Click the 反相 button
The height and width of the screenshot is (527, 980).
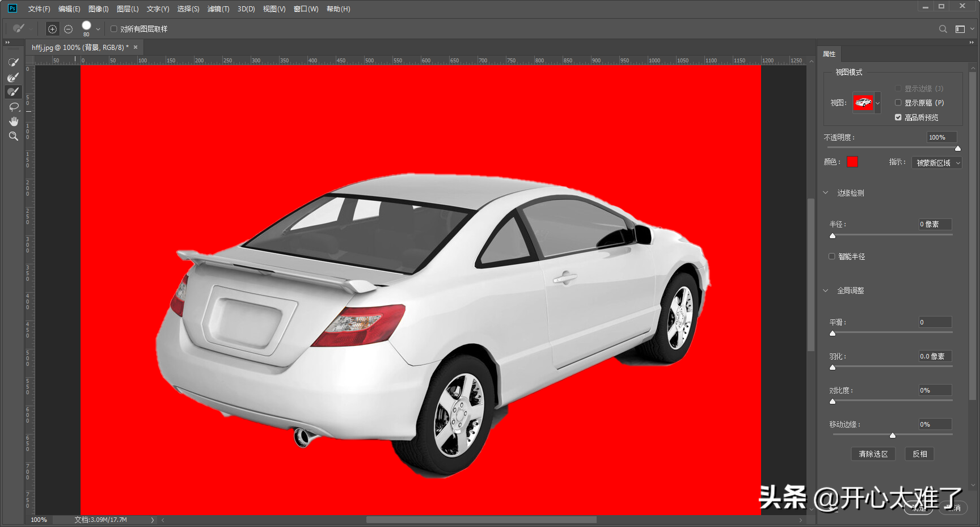click(919, 454)
